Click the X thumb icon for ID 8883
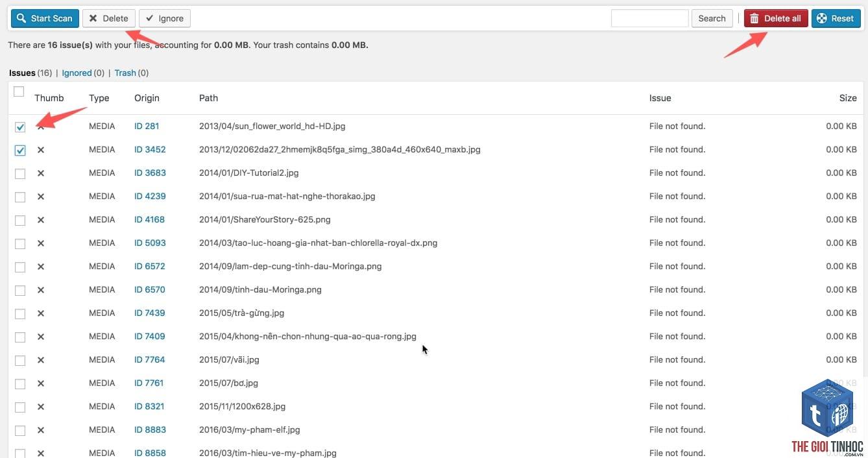 (x=41, y=430)
